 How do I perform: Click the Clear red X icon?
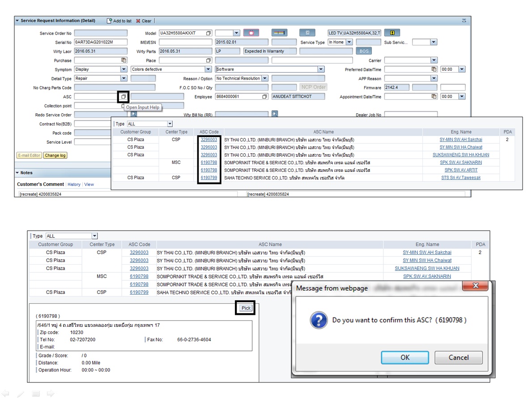click(138, 21)
